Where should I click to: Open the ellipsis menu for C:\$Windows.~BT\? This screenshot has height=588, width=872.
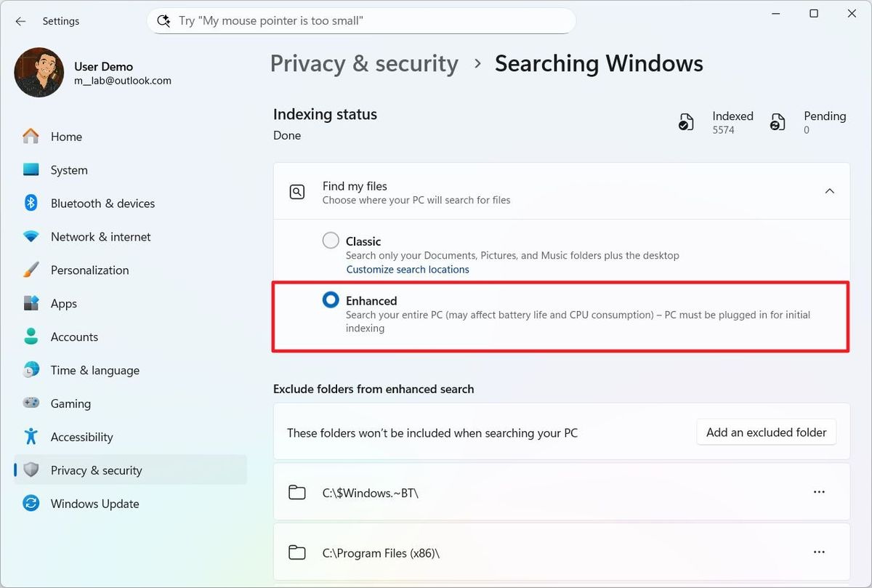coord(819,491)
